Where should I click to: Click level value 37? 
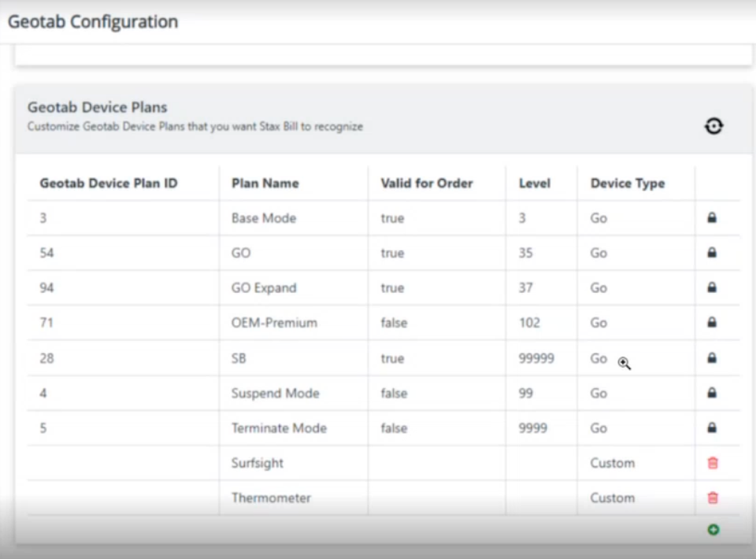click(525, 287)
